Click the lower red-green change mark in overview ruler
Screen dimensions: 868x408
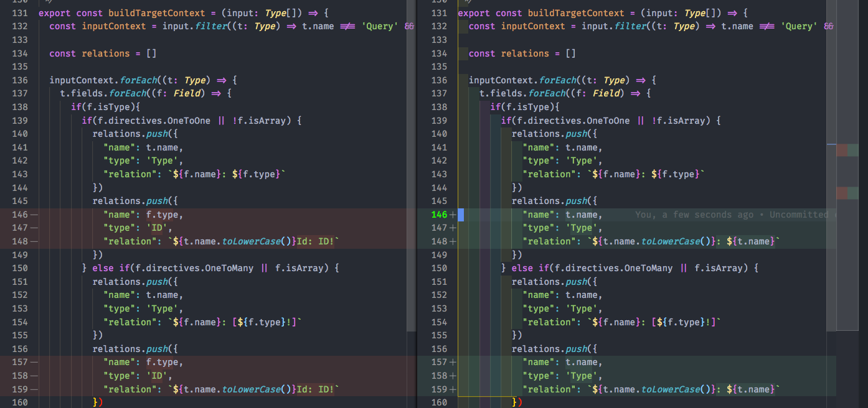point(847,193)
